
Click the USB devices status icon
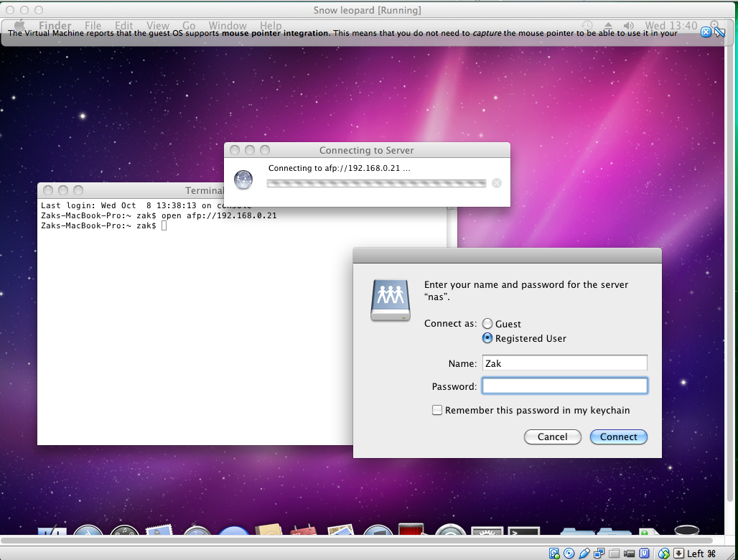[584, 554]
